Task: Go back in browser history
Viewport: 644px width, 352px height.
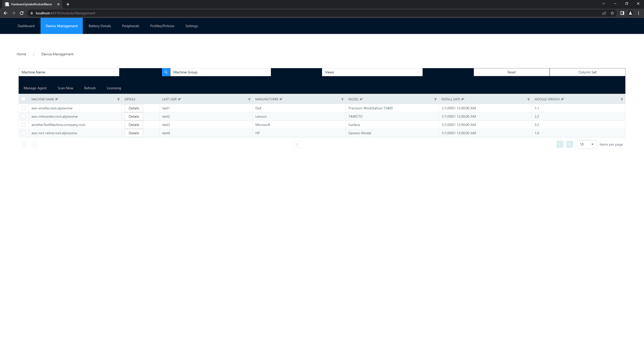Action: pyautogui.click(x=6, y=13)
